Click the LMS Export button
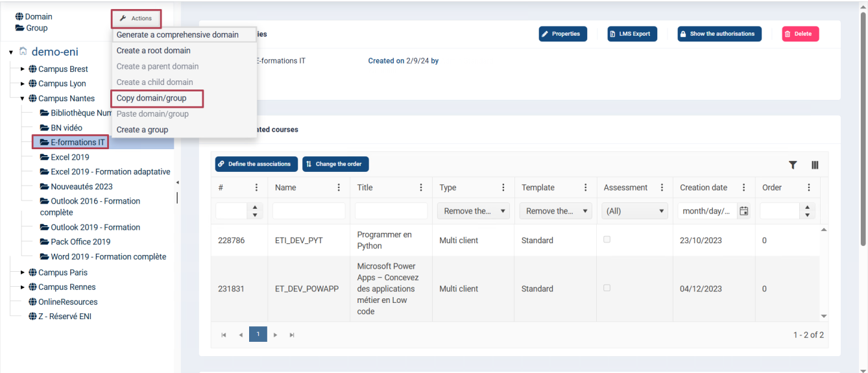Screen dimensions: 868x373 632,34
